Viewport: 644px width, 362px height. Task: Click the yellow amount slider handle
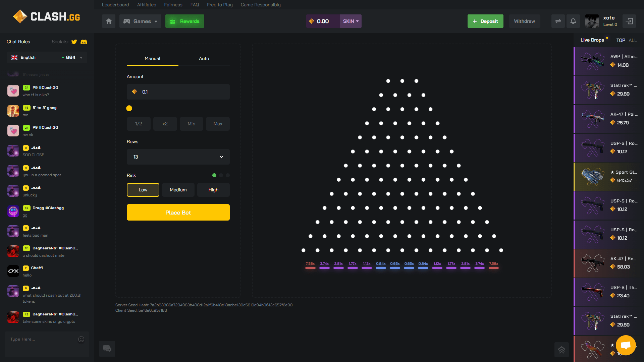129,108
